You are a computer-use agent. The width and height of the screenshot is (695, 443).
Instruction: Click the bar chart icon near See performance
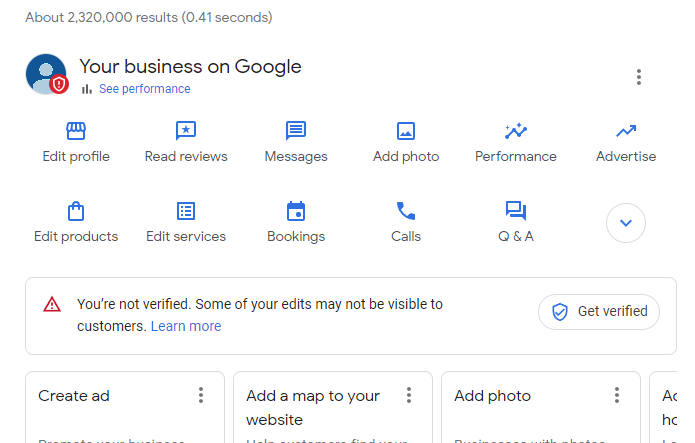(x=87, y=89)
